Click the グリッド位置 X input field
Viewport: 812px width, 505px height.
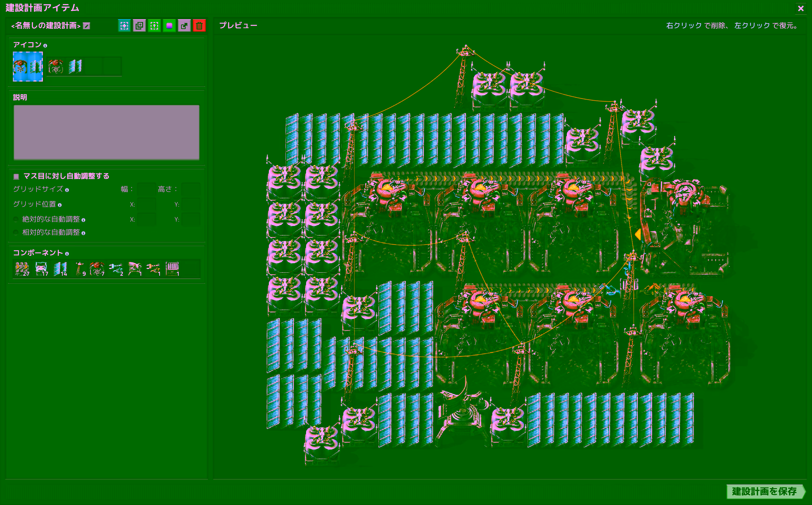click(x=146, y=204)
